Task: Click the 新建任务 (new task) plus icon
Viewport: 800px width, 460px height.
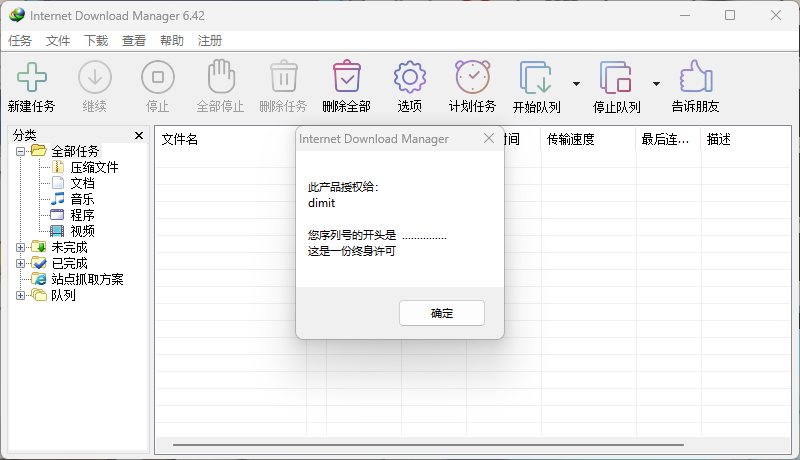Action: click(32, 78)
